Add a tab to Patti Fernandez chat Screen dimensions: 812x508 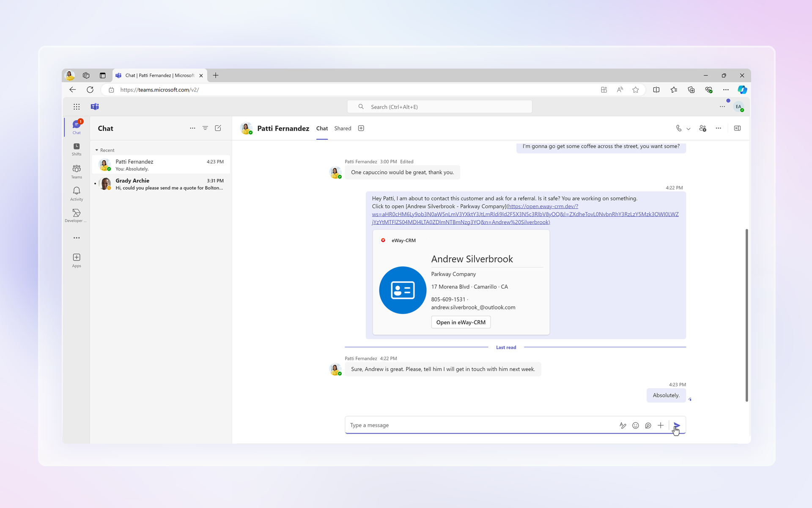[x=361, y=128]
